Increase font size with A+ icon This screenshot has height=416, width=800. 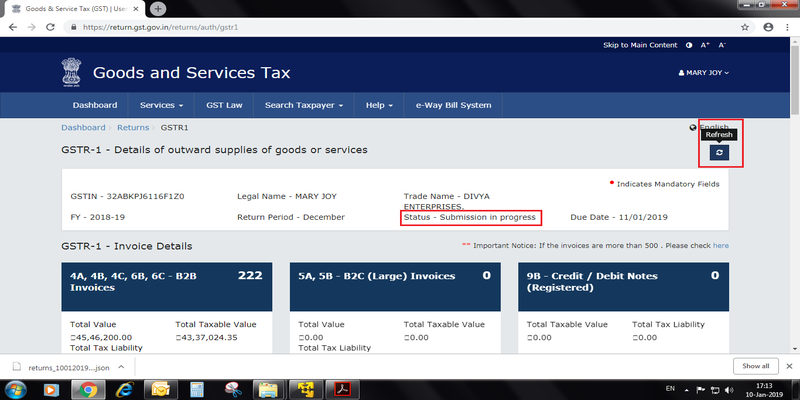[x=705, y=45]
